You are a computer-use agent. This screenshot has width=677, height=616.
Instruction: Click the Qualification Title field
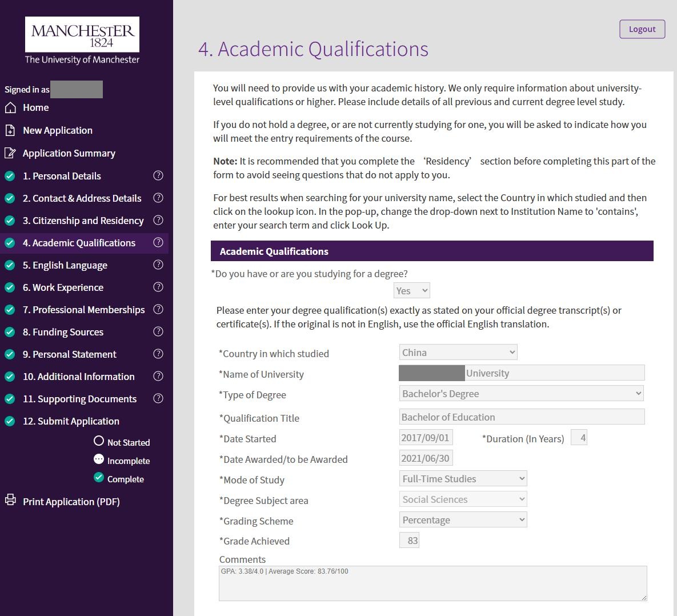point(521,417)
